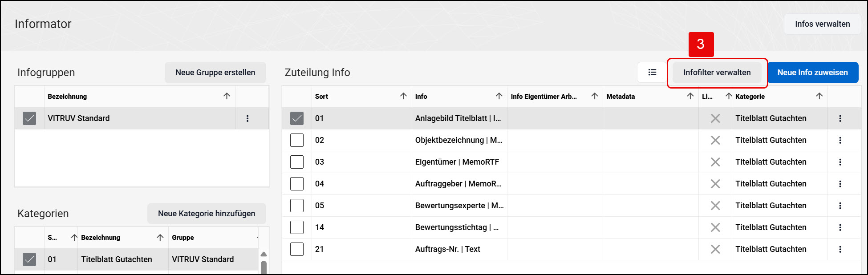Sort by Info Eigentümer Arb... column arrow
Screen dimensions: 868x275
(x=595, y=96)
